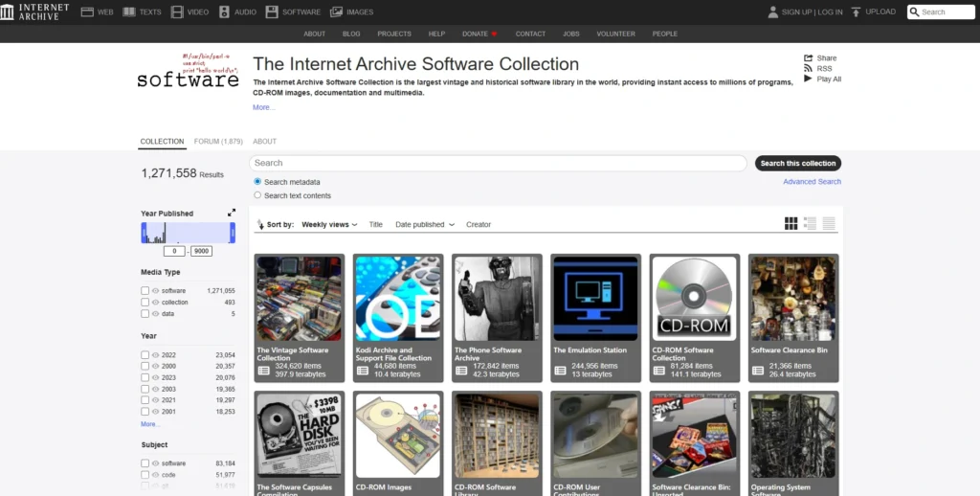This screenshot has height=496, width=980.
Task: Open the Advanced Search link
Action: click(x=812, y=181)
